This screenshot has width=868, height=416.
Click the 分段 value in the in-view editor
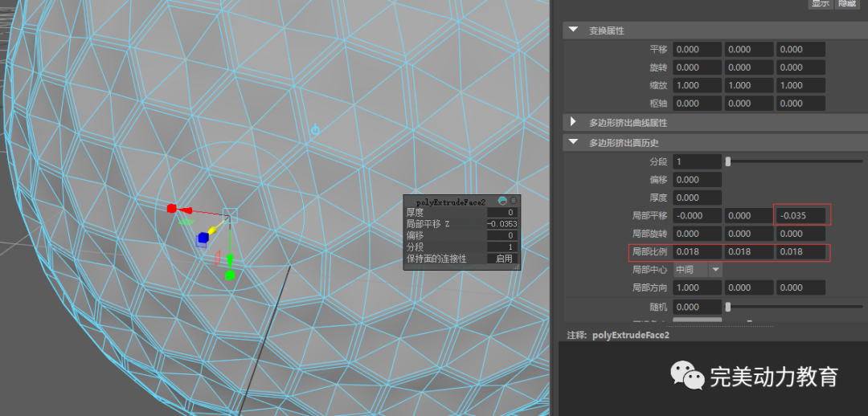pyautogui.click(x=502, y=247)
